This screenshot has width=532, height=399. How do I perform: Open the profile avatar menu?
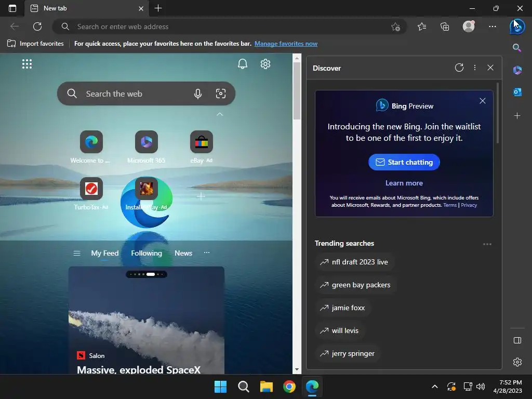(469, 26)
